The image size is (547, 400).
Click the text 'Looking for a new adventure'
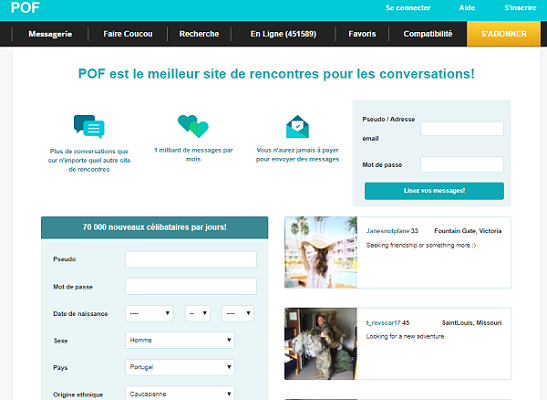pos(405,337)
